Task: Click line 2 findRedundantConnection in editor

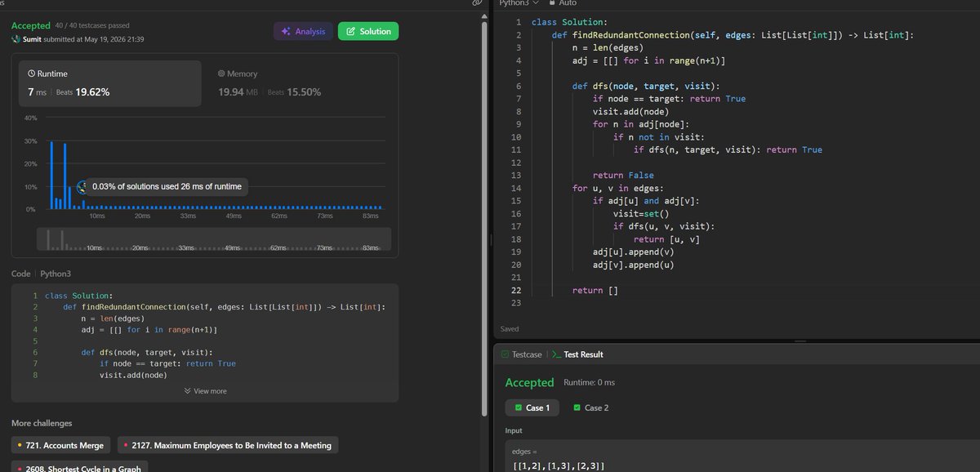Action: [733, 34]
